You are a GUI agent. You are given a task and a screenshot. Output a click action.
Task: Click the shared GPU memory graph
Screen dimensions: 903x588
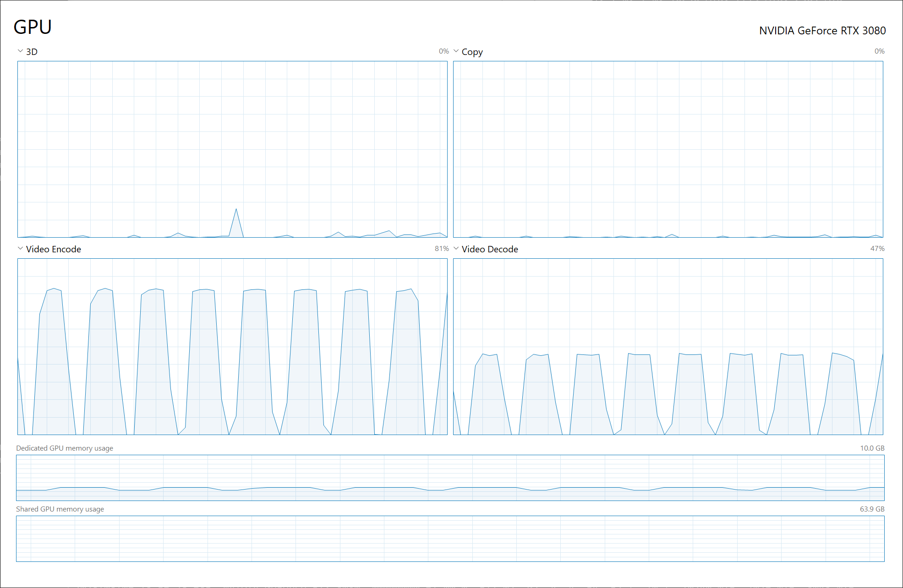pyautogui.click(x=450, y=539)
